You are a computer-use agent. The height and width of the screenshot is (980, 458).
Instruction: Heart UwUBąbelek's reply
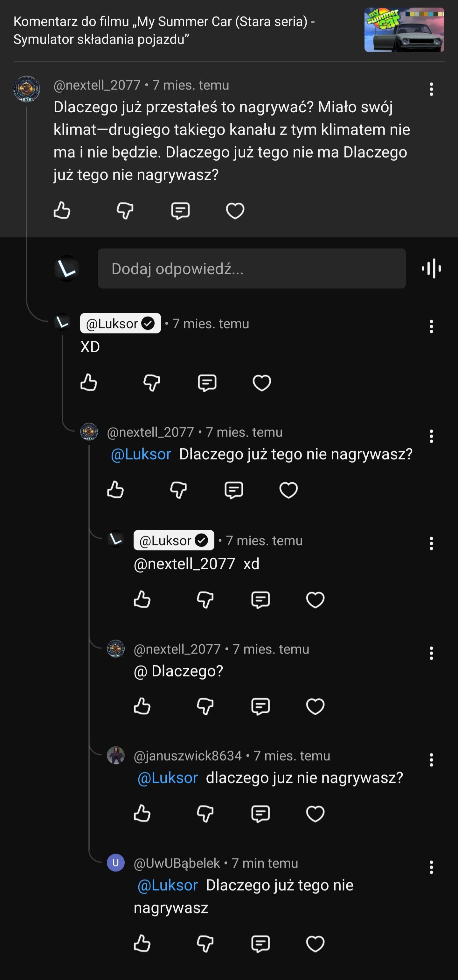[x=315, y=944]
